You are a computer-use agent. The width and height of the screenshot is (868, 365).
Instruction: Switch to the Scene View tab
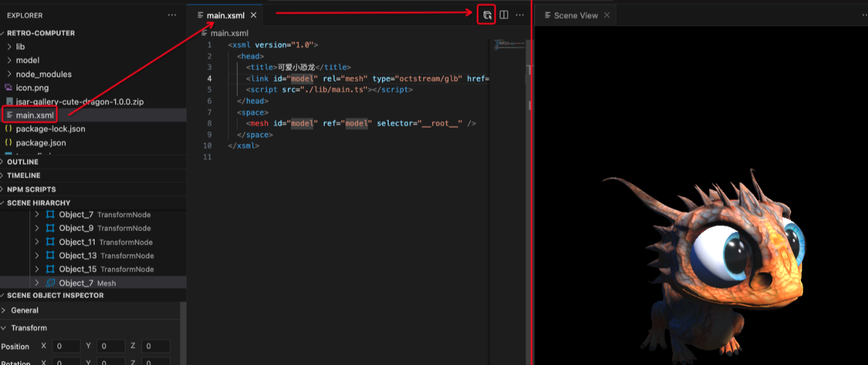[x=575, y=15]
